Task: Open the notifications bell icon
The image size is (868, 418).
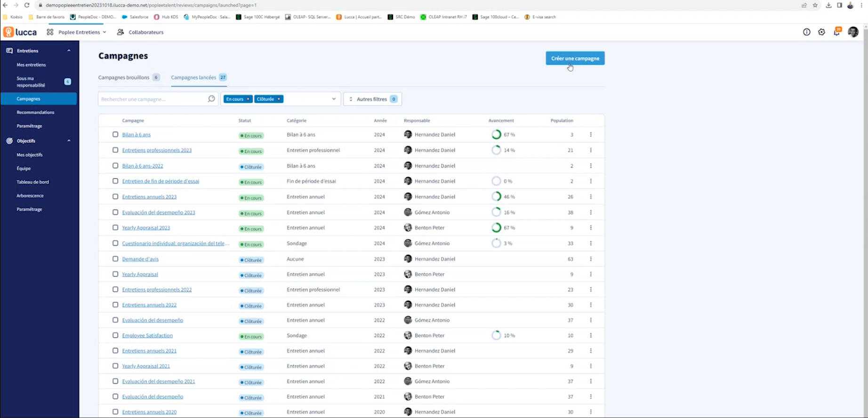Action: pyautogui.click(x=836, y=32)
